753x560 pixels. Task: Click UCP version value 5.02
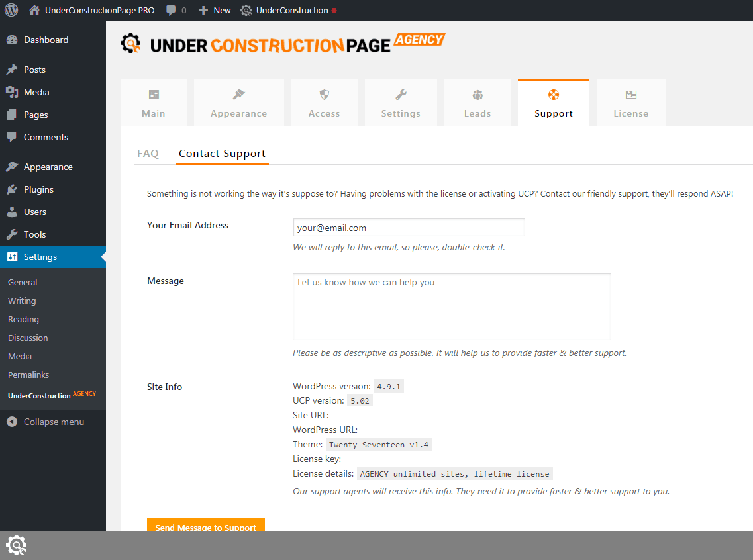(x=360, y=401)
